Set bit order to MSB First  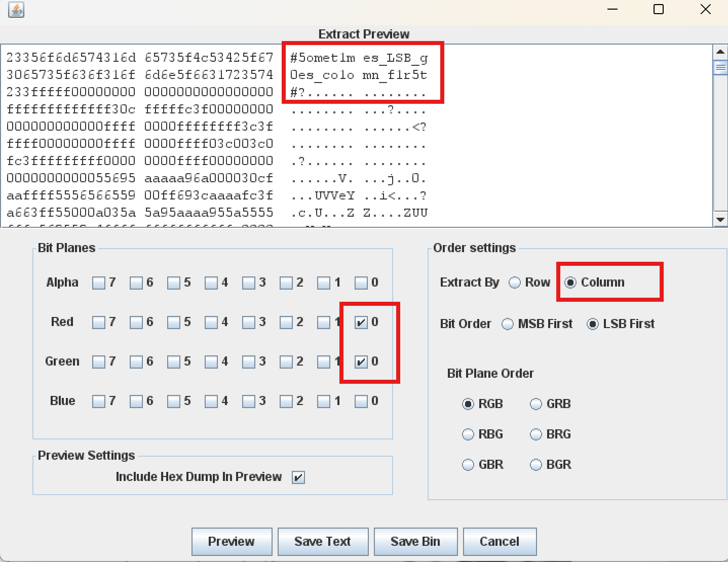point(508,324)
